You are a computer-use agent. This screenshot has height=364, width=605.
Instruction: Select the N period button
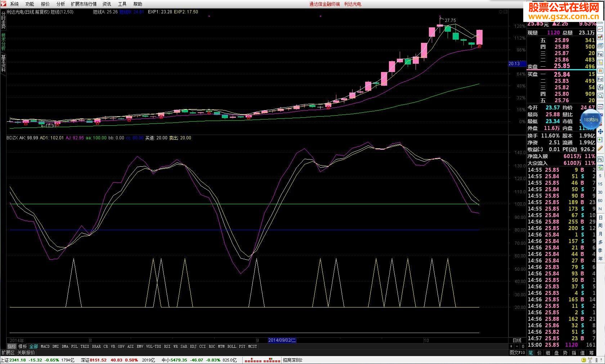[600, 209]
